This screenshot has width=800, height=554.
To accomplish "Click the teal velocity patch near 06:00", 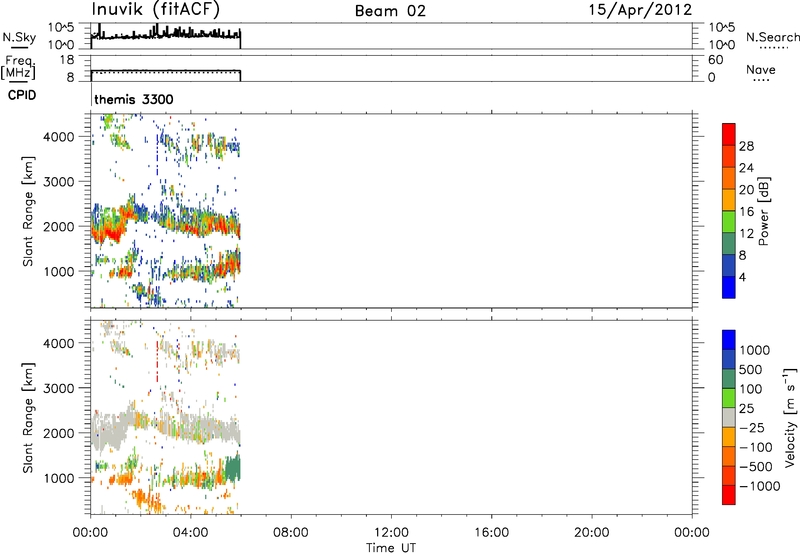I will point(233,468).
